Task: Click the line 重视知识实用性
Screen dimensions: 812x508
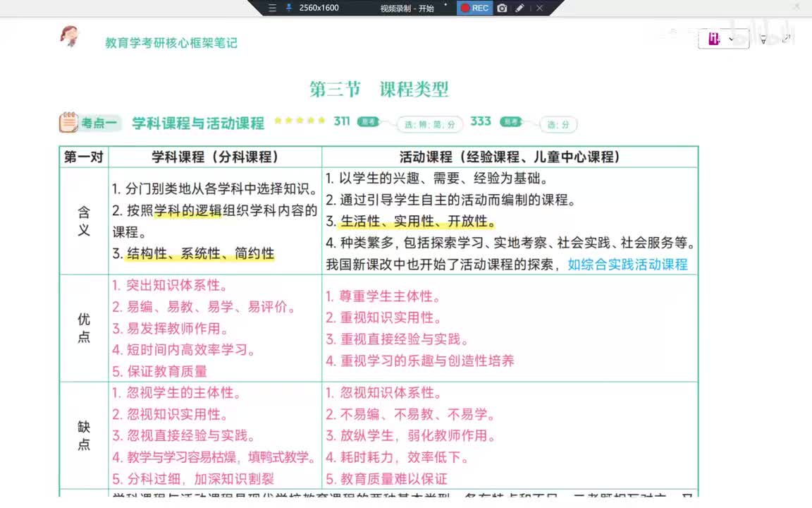Action: point(383,317)
